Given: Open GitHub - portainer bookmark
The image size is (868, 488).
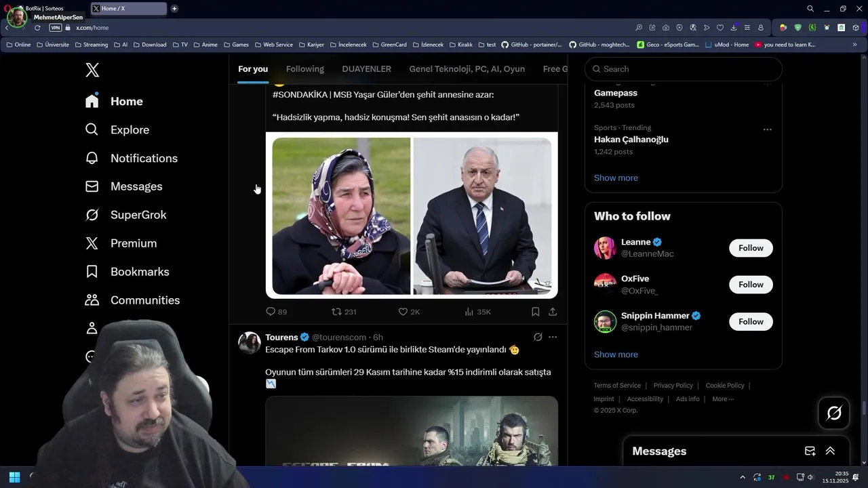Looking at the screenshot, I should pos(532,45).
